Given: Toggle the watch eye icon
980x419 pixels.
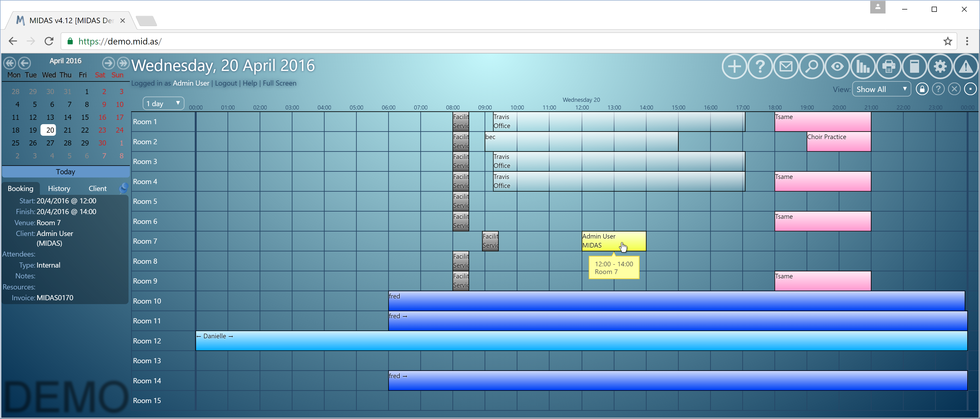Looking at the screenshot, I should pos(837,67).
